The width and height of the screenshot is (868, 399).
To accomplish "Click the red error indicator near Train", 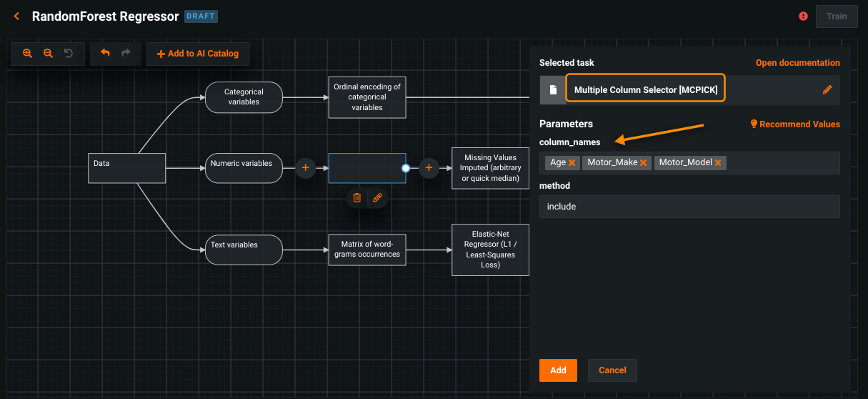I will click(804, 16).
